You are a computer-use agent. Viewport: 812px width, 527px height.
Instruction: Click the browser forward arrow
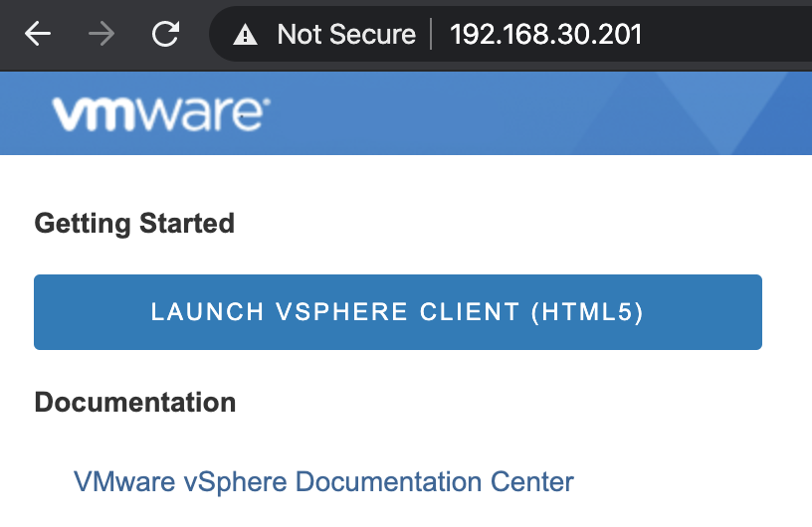point(101,34)
